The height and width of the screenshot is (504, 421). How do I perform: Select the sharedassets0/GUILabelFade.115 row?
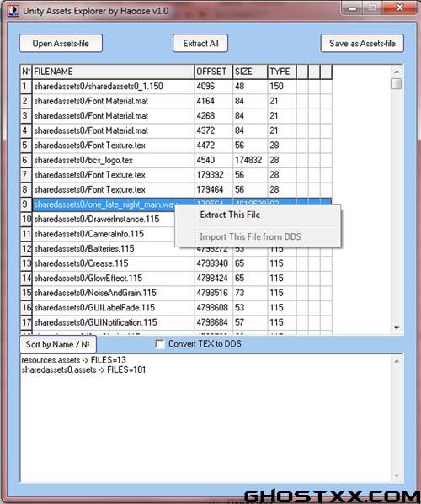click(x=176, y=308)
